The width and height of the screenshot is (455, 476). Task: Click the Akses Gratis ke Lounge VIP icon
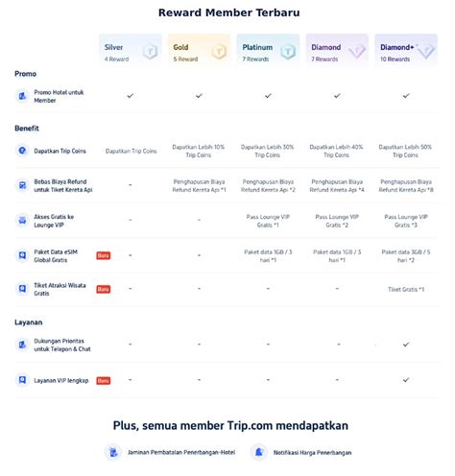click(x=22, y=221)
